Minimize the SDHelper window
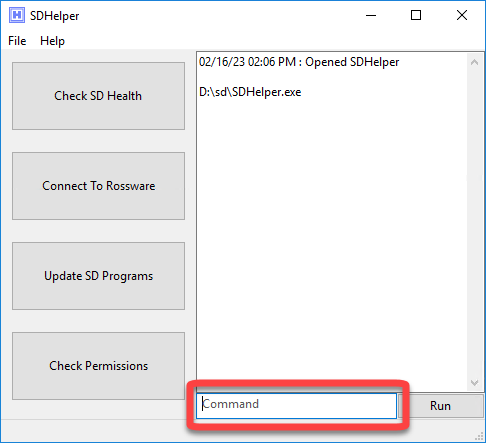This screenshot has height=443, width=486. 371,15
